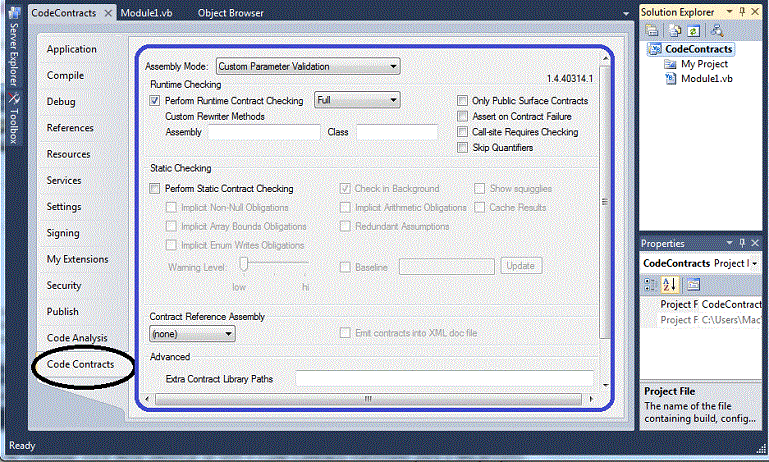Click the Warning Level slider handle
Image resolution: width=769 pixels, height=462 pixels.
coord(244,264)
